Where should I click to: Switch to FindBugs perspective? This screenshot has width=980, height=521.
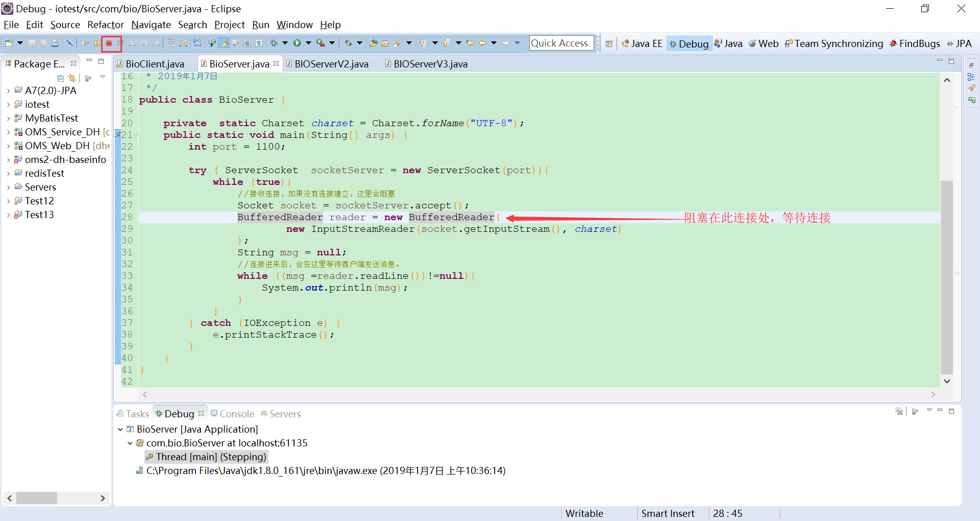[915, 43]
